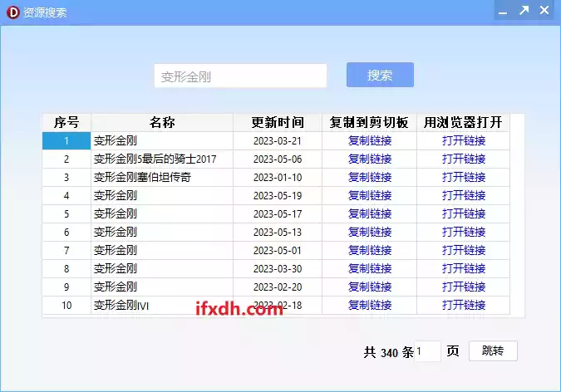Focus the 变形金刚 search input field
The image size is (561, 392).
240,76
